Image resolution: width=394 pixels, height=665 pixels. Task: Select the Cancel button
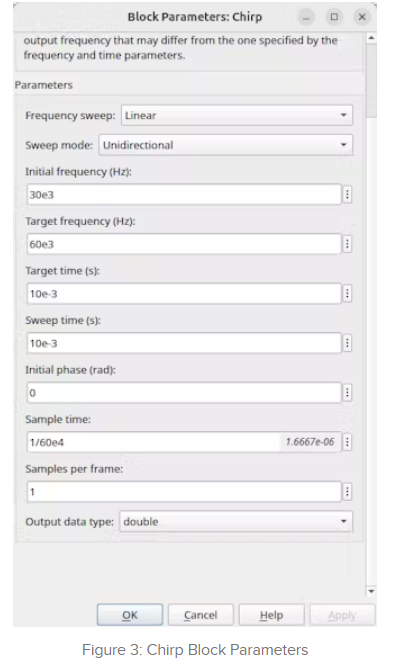pyautogui.click(x=201, y=615)
